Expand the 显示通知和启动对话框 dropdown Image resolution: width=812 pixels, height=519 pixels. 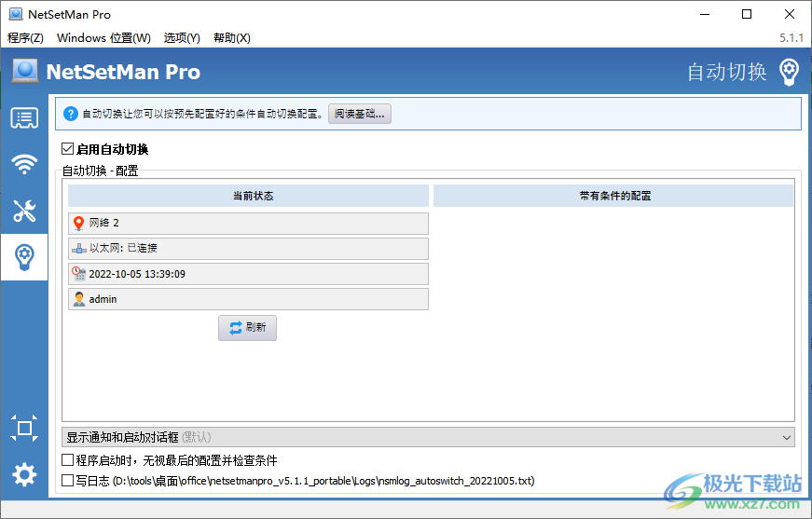point(428,437)
